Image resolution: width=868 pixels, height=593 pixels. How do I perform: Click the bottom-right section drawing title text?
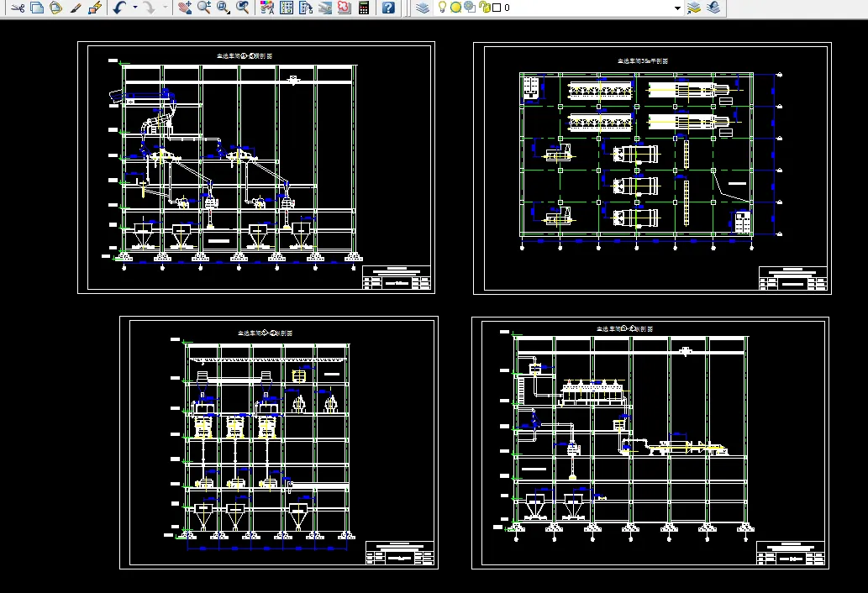[x=624, y=328]
